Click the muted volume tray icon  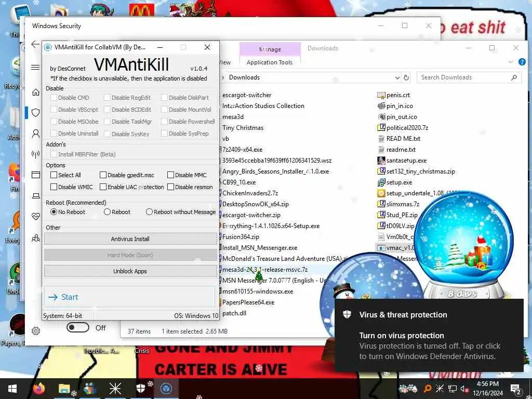464,389
